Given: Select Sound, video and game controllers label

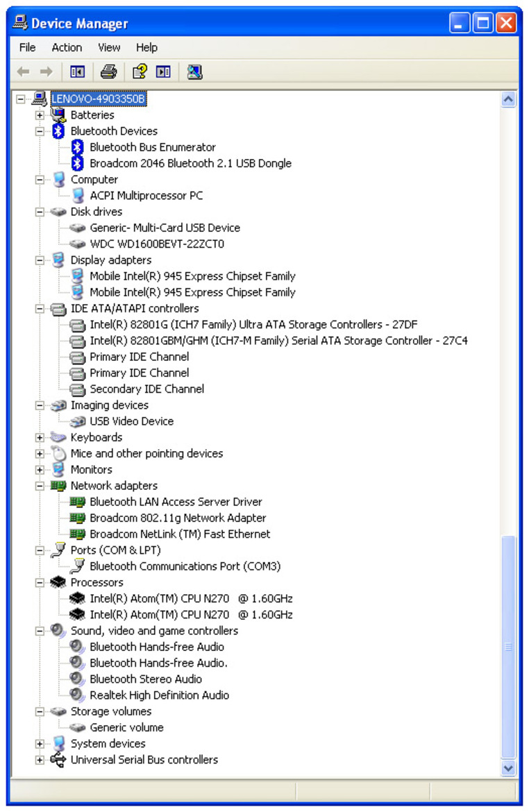Looking at the screenshot, I should coord(154,631).
